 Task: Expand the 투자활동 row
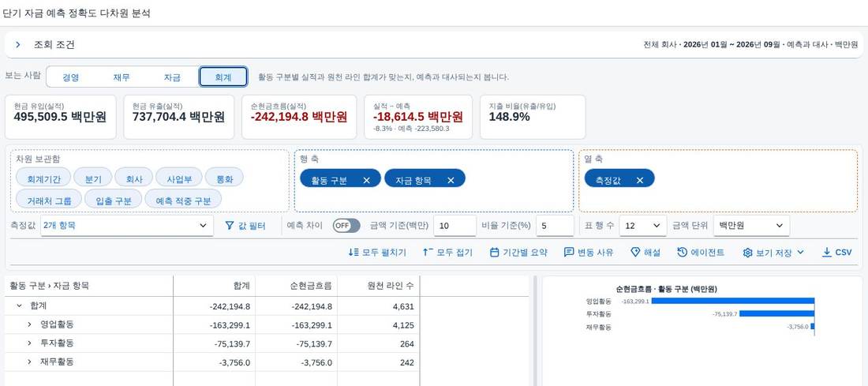(29, 343)
